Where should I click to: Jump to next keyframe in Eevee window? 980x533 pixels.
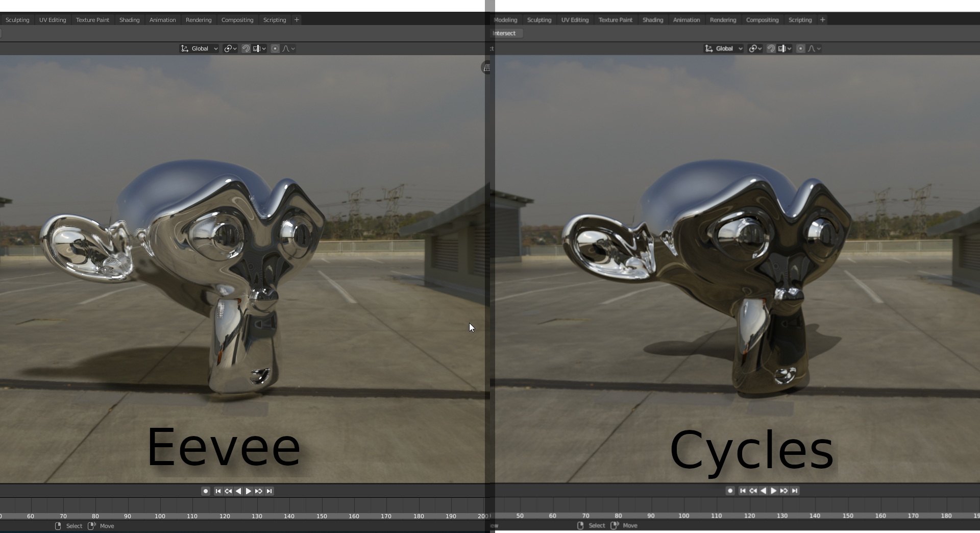coord(259,491)
